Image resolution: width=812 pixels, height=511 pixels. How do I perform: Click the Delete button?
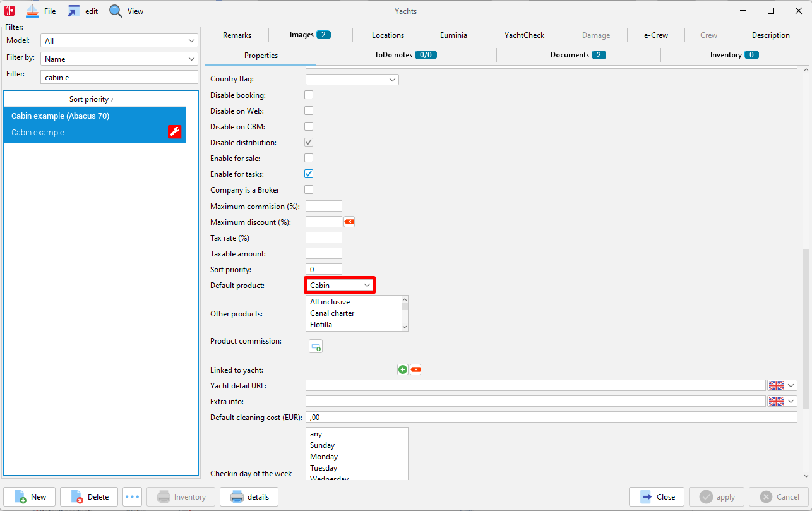[x=90, y=497]
